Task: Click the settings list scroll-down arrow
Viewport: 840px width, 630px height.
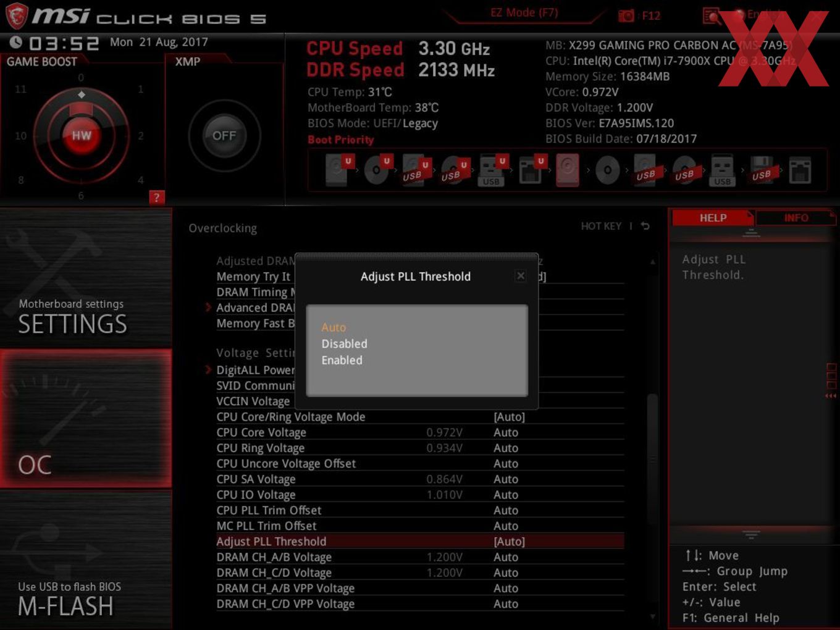Action: pyautogui.click(x=653, y=616)
